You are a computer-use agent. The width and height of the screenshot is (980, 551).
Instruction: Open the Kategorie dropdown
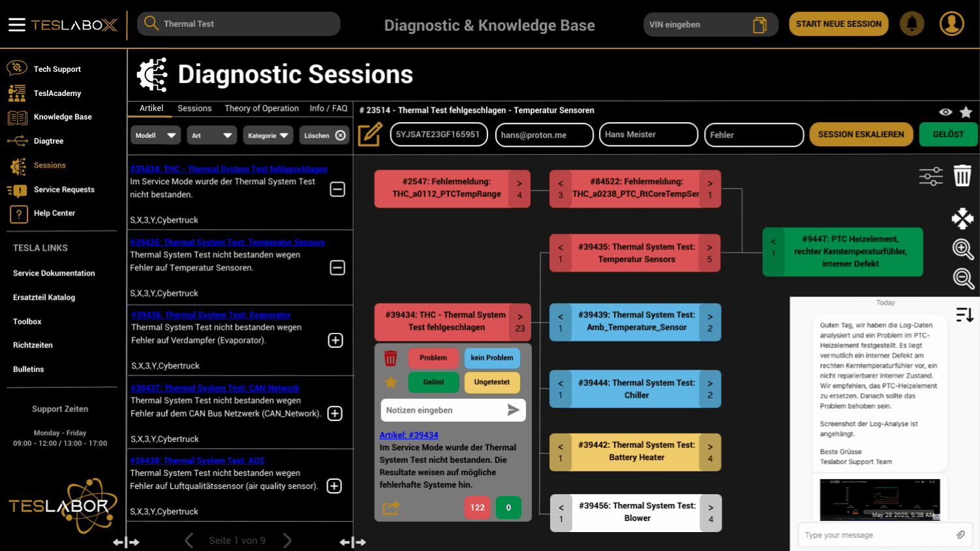[268, 135]
